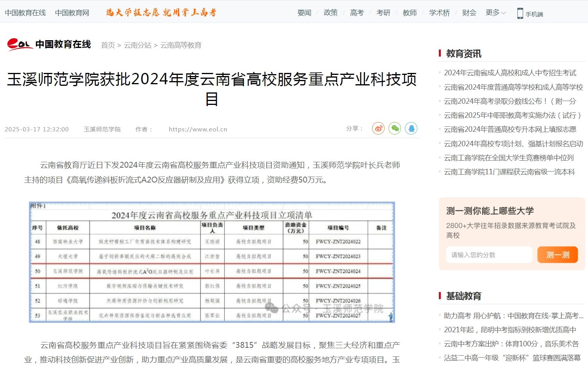Screen dimensions: 588x365
Task: Open the 选大学报志愿 就用掌上高考 banner
Action: click(161, 13)
